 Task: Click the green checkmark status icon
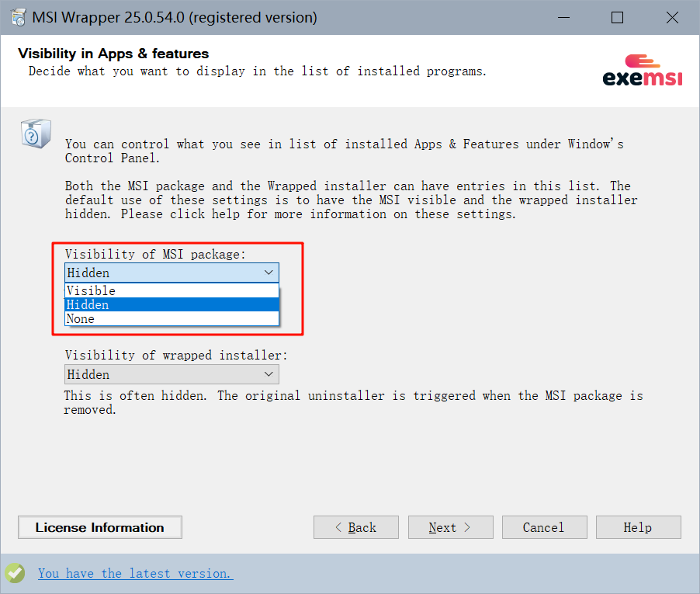(15, 573)
